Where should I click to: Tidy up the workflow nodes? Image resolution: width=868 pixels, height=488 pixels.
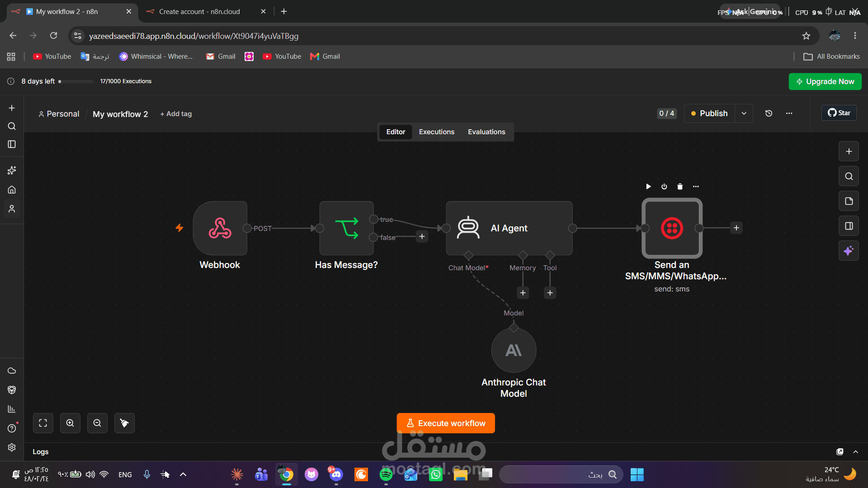124,423
